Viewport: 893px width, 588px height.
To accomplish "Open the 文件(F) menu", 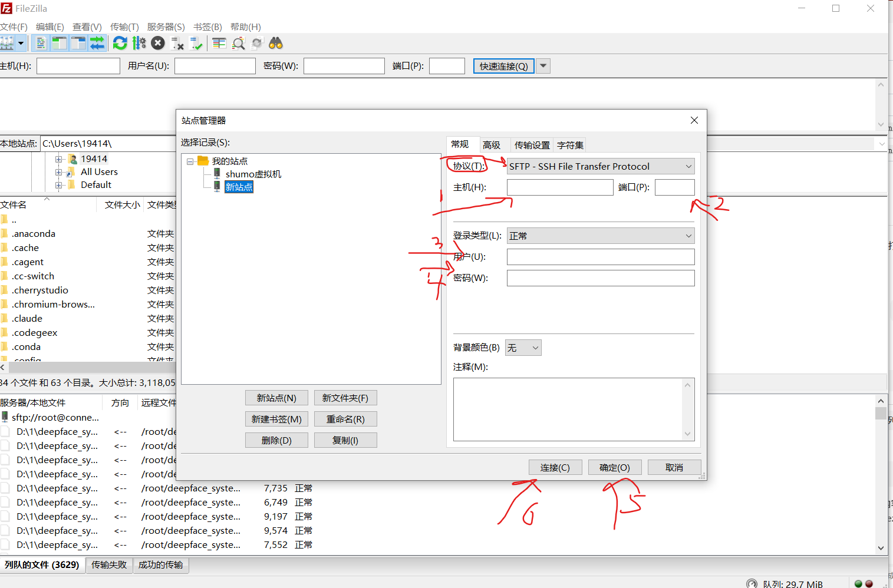I will click(x=14, y=27).
